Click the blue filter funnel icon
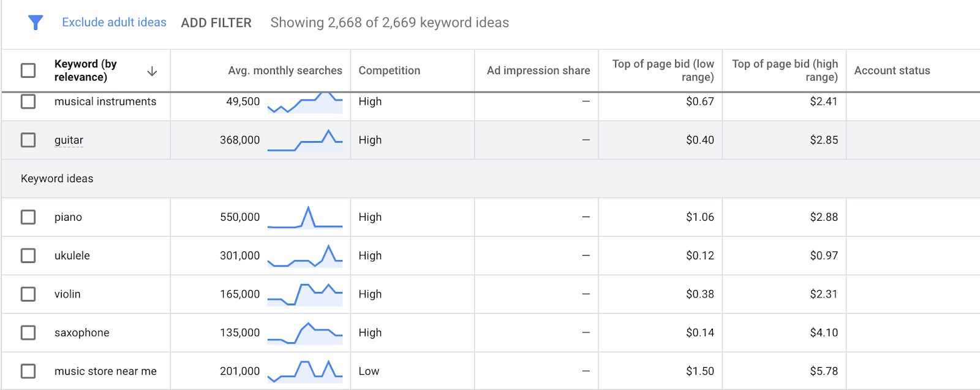This screenshot has width=980, height=390. tap(36, 23)
